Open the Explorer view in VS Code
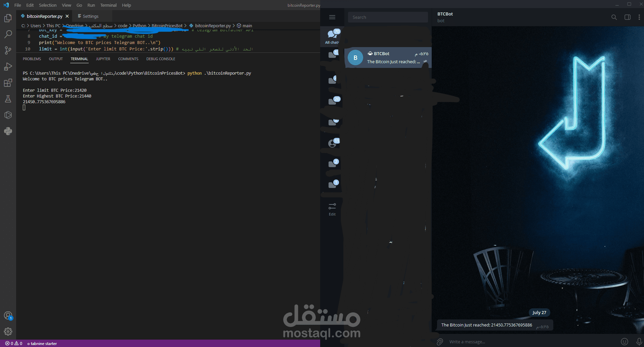 tap(8, 18)
